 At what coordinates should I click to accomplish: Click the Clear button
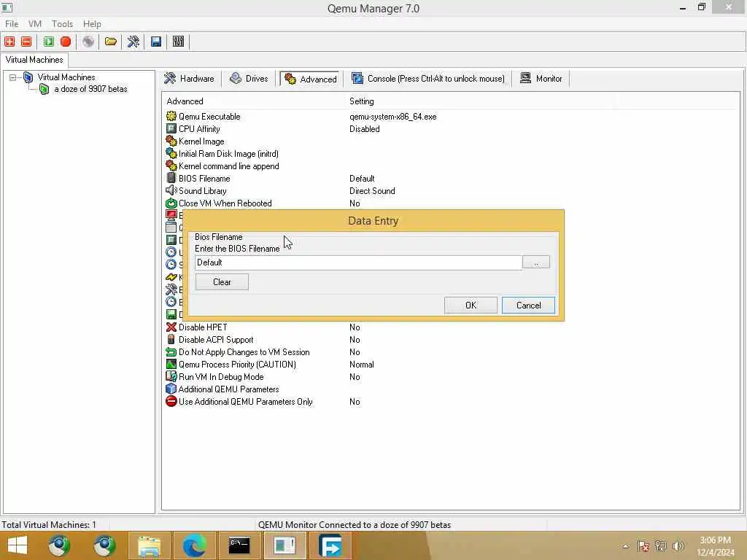click(222, 282)
